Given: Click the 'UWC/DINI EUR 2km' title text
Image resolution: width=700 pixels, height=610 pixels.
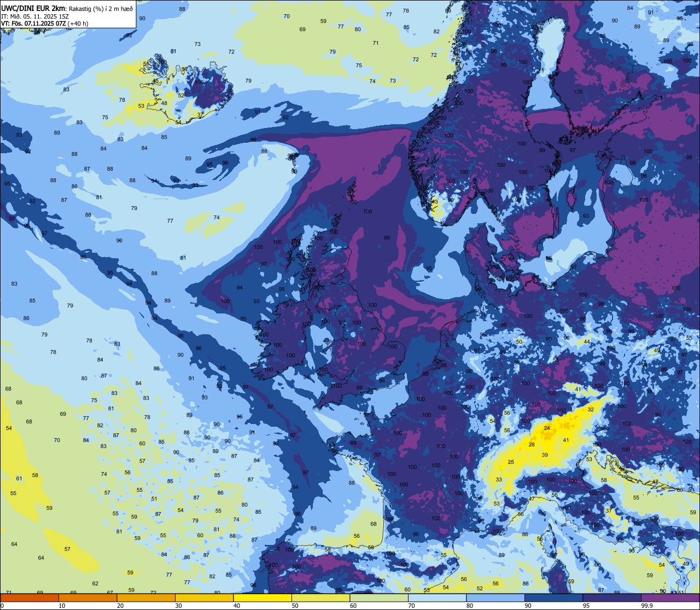Looking at the screenshot, I should 33,8.
